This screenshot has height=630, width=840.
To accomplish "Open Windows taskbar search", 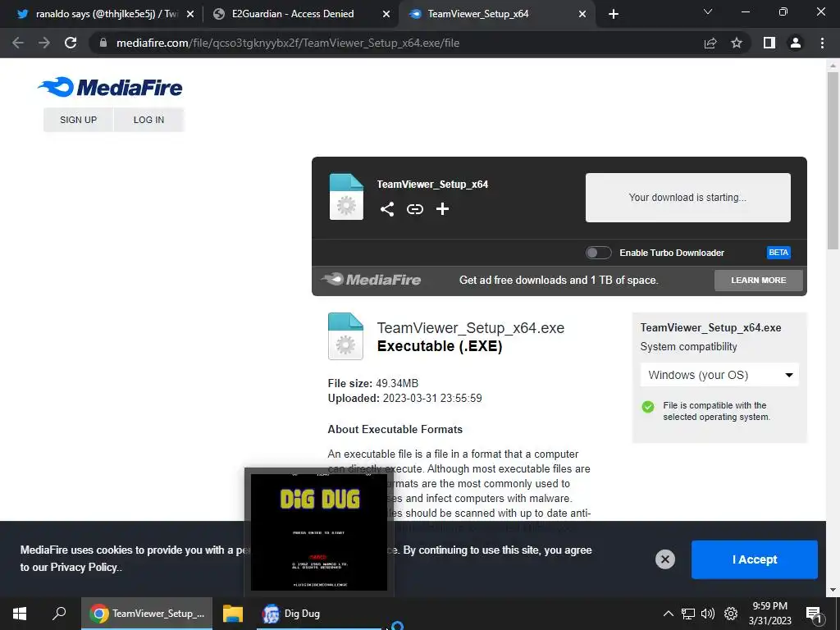I will pyautogui.click(x=59, y=614).
